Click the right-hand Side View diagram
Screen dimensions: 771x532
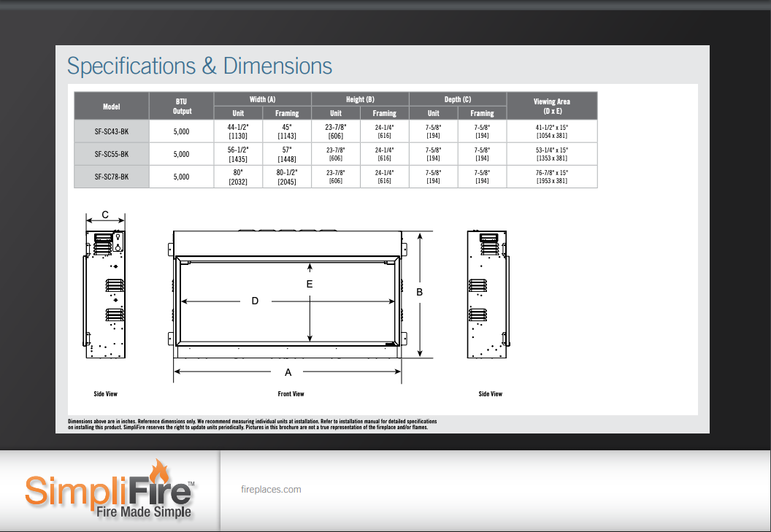[487, 294]
